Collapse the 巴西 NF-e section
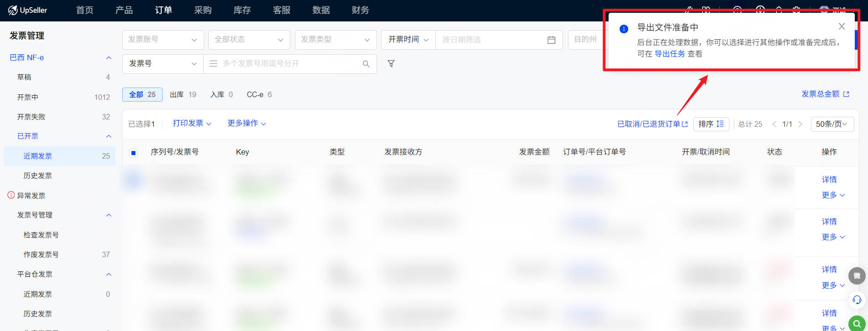Viewport: 868px width, 331px height. (x=108, y=58)
